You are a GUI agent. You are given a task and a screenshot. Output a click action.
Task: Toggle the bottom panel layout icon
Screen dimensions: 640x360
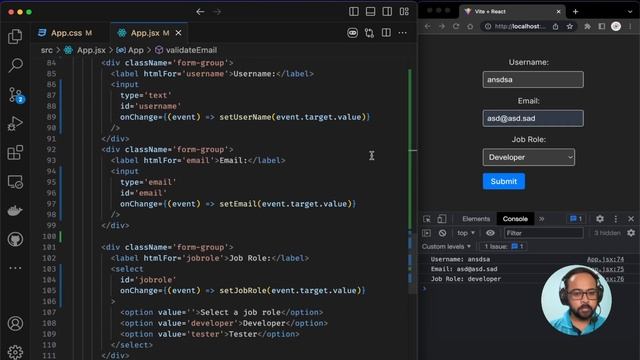point(371,11)
